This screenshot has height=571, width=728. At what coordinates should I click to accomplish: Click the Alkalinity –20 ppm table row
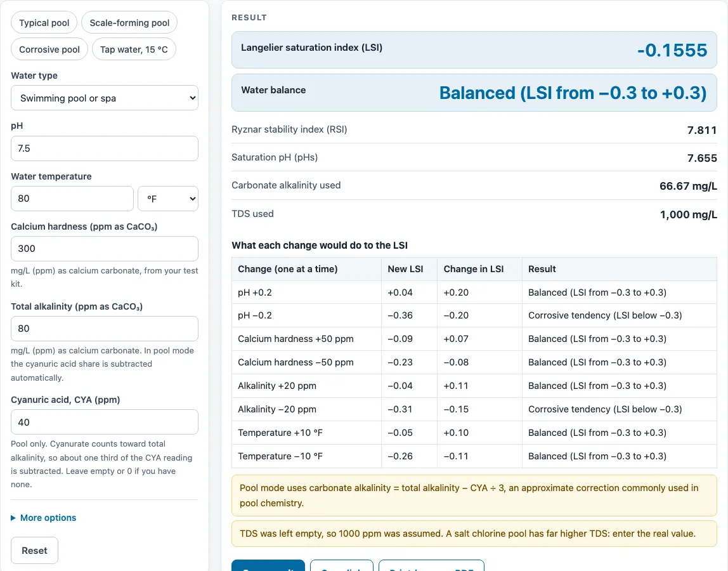click(x=474, y=409)
